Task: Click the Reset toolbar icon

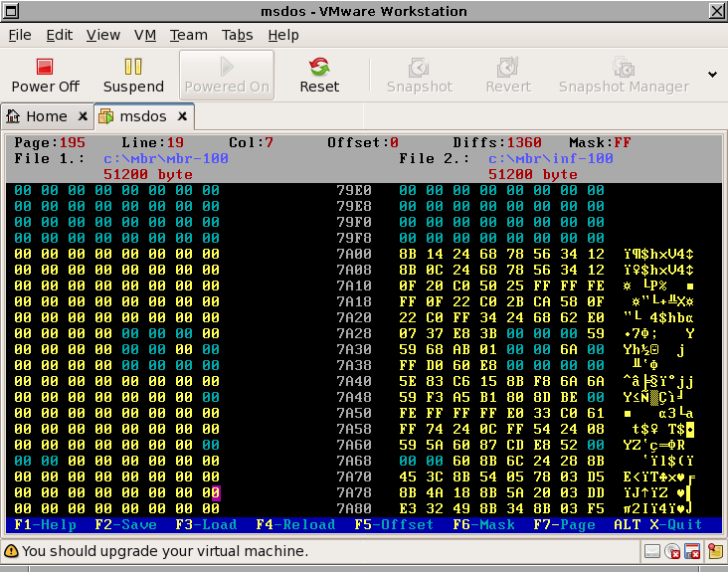Action: [319, 67]
